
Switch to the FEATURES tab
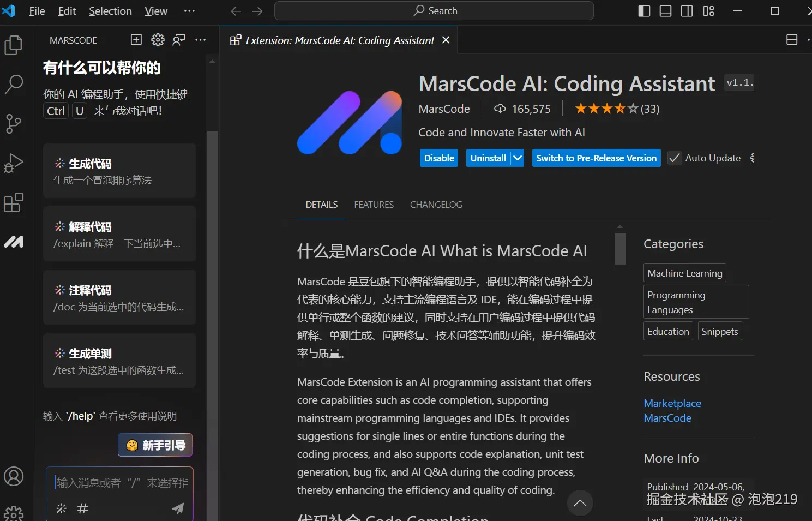click(374, 205)
